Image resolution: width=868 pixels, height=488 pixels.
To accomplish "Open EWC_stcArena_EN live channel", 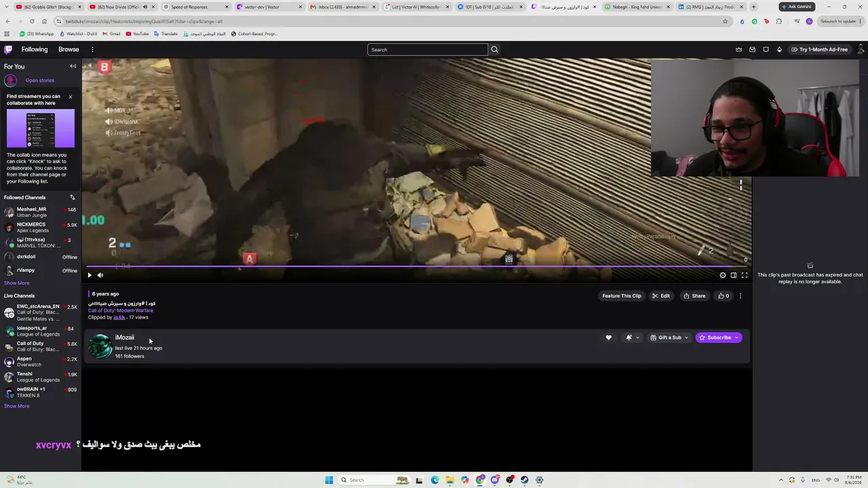I will [x=40, y=312].
